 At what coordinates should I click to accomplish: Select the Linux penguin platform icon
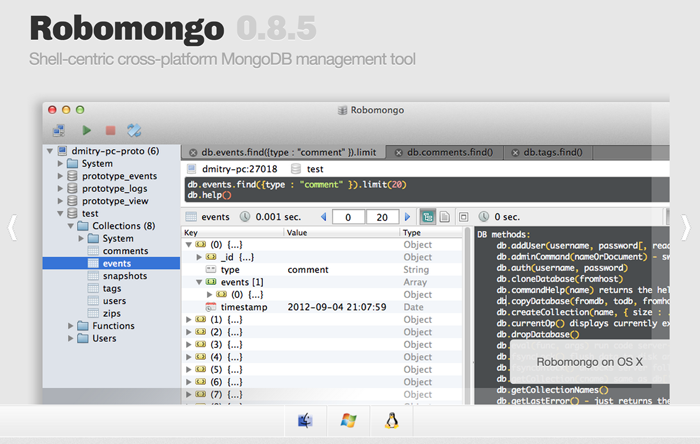(392, 420)
